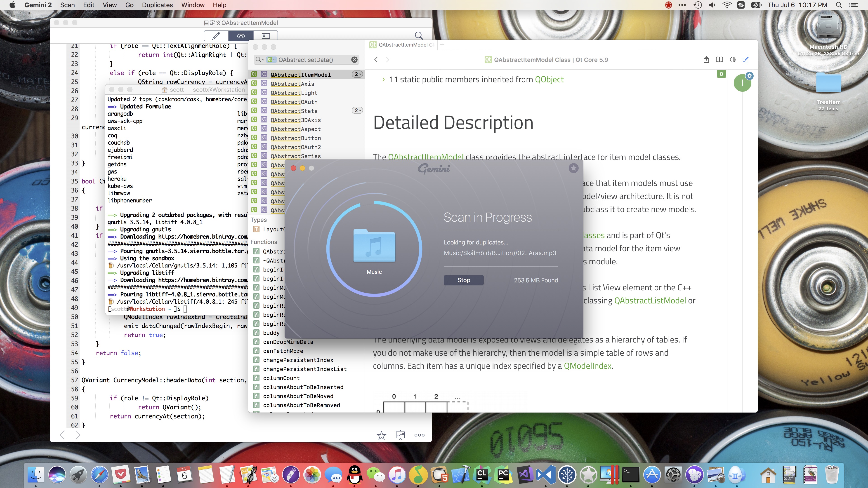Expand the QAbstractState count badge
The image size is (868, 488).
point(357,110)
